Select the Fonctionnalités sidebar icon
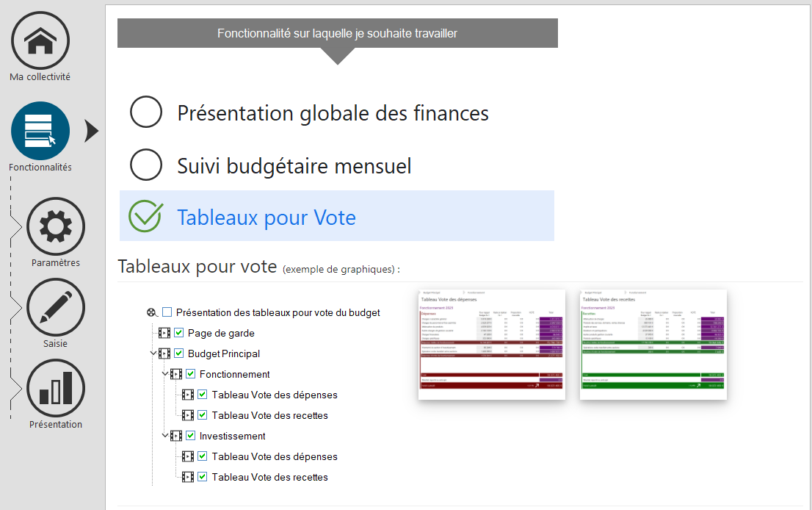Screen dimensions: 812x510 (x=40, y=131)
